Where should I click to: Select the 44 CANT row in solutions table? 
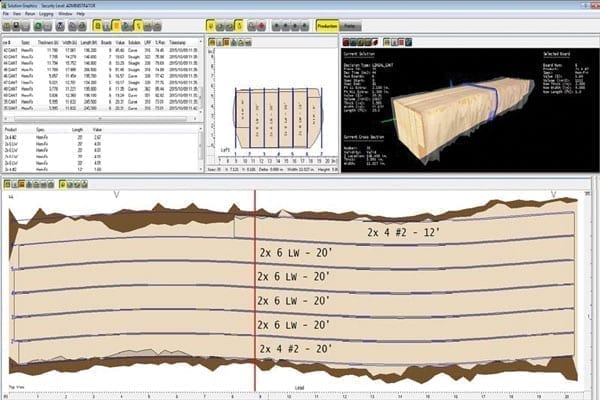point(101,63)
